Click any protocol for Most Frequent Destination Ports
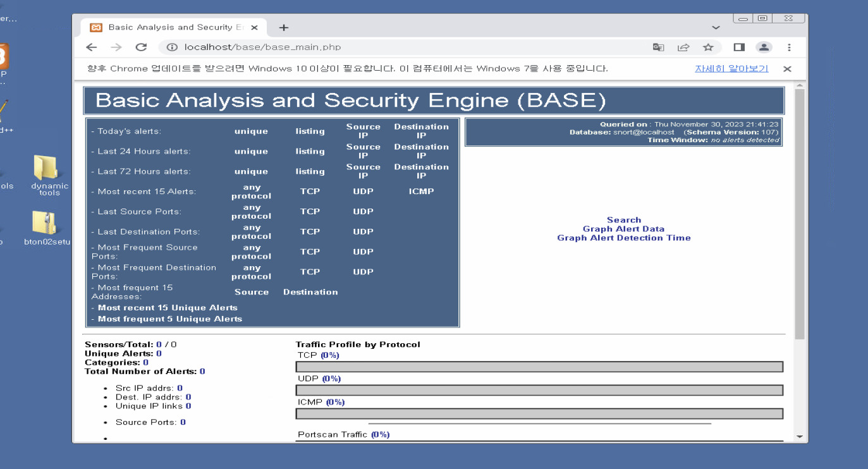 pos(251,272)
